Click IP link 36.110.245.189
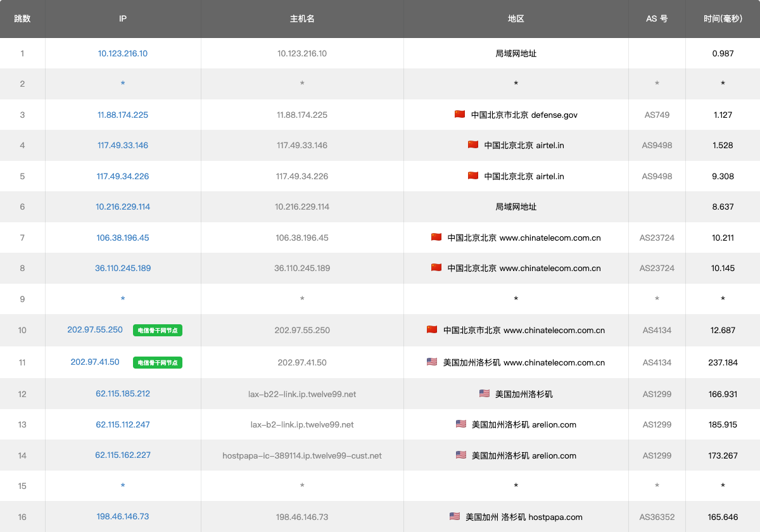This screenshot has height=532, width=760. click(123, 269)
